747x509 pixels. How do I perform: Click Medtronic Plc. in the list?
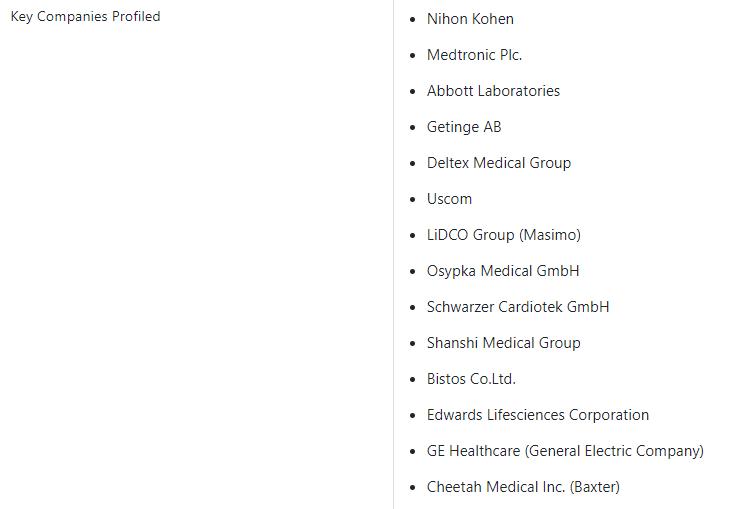pyautogui.click(x=474, y=55)
